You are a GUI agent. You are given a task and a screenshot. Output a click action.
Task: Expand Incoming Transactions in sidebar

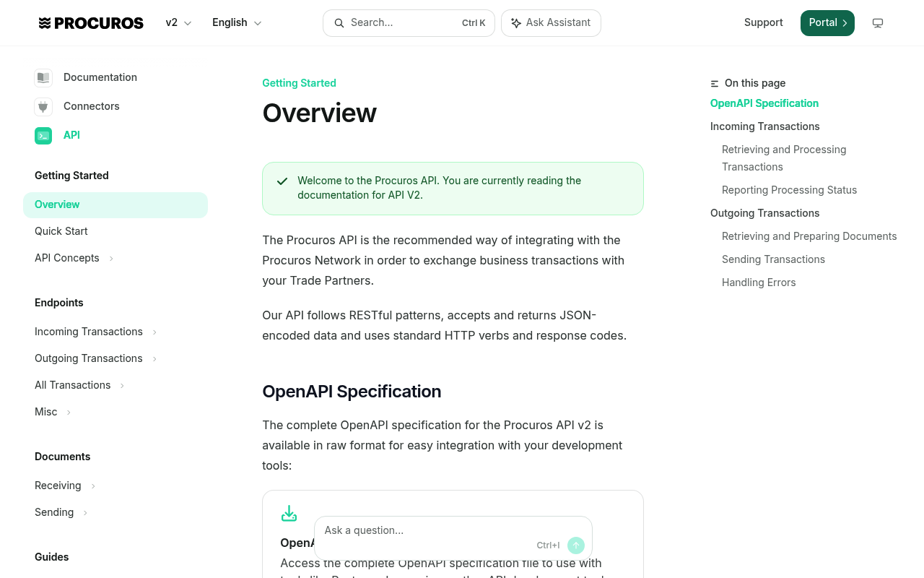[154, 332]
